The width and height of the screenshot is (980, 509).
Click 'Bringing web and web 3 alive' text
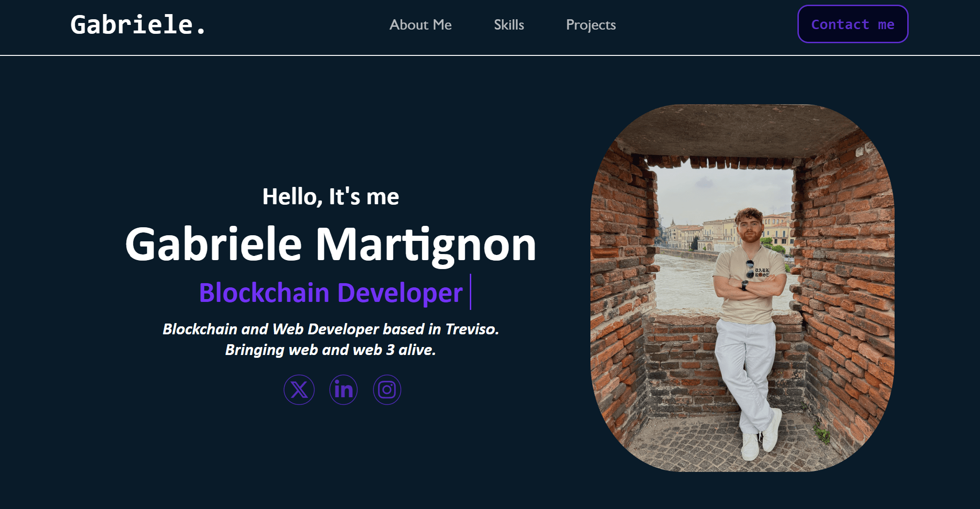pos(330,350)
